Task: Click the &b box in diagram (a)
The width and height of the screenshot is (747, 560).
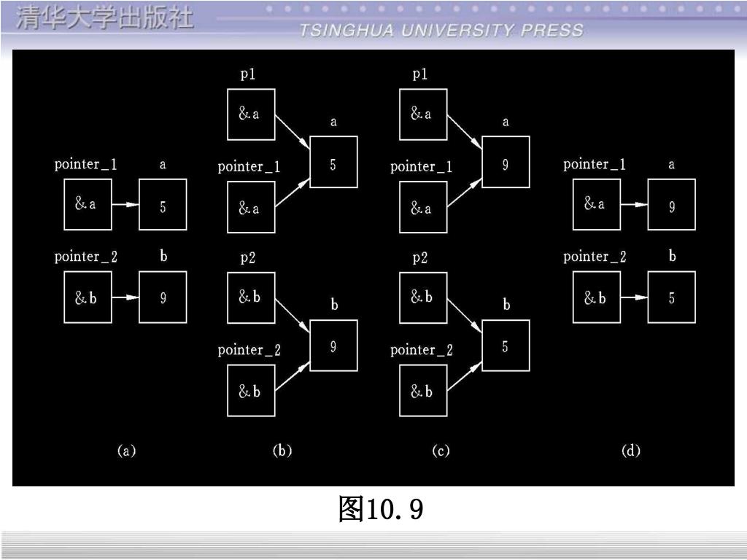Action: pos(88,297)
